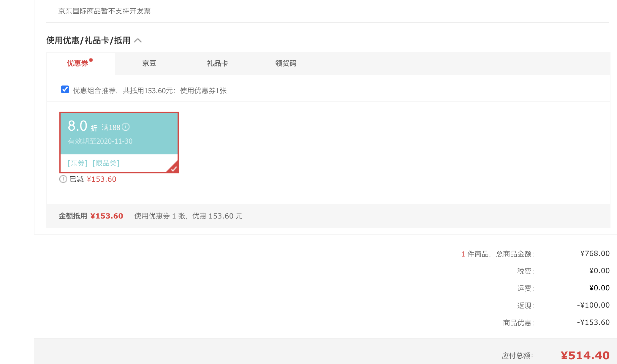Image resolution: width=617 pixels, height=364 pixels.
Task: Click the 已减 ¥153.60 amount
Action: [102, 179]
